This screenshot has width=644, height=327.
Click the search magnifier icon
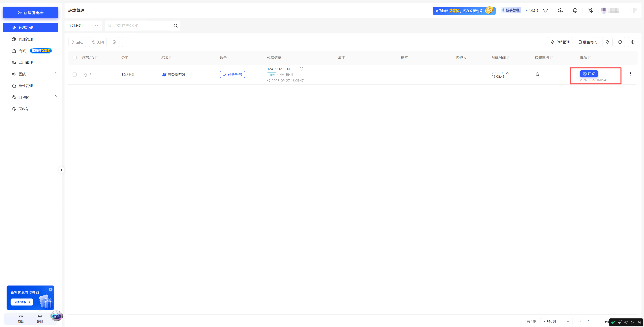(x=176, y=26)
